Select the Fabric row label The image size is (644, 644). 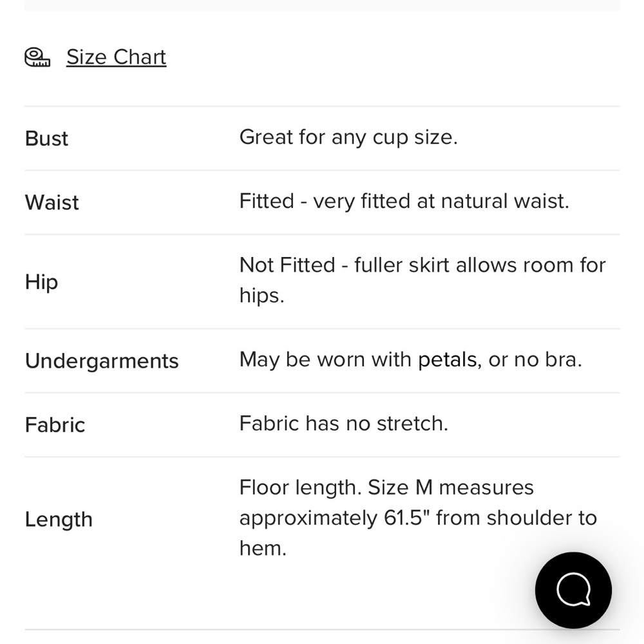[x=55, y=424]
